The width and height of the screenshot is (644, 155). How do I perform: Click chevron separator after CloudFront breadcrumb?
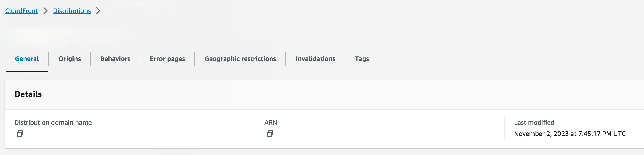[x=45, y=11]
